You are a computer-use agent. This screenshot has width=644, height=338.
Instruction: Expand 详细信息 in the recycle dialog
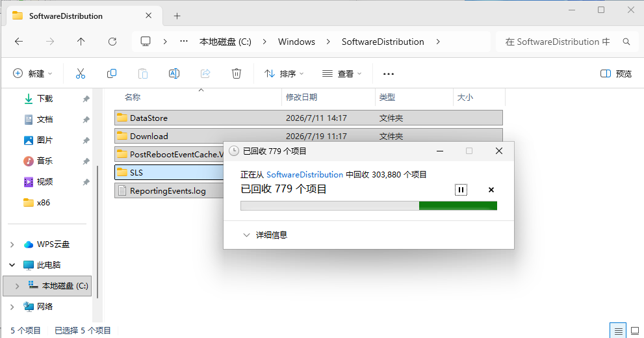[265, 235]
